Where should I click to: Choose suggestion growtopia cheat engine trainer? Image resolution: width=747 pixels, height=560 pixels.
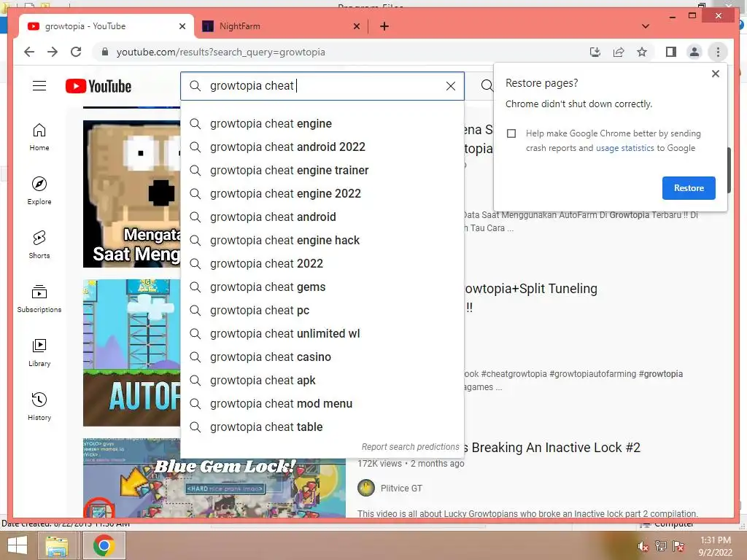pyautogui.click(x=322, y=171)
